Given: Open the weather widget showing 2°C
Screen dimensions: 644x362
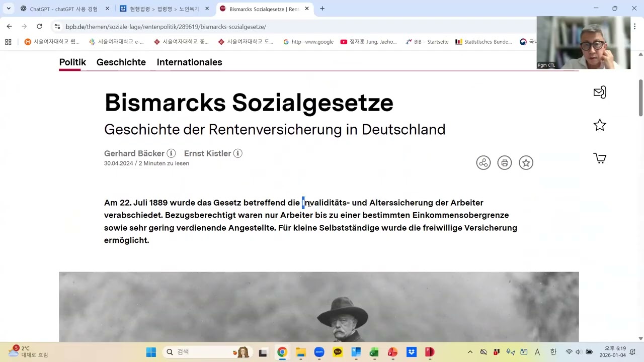Looking at the screenshot, I should [x=28, y=351].
